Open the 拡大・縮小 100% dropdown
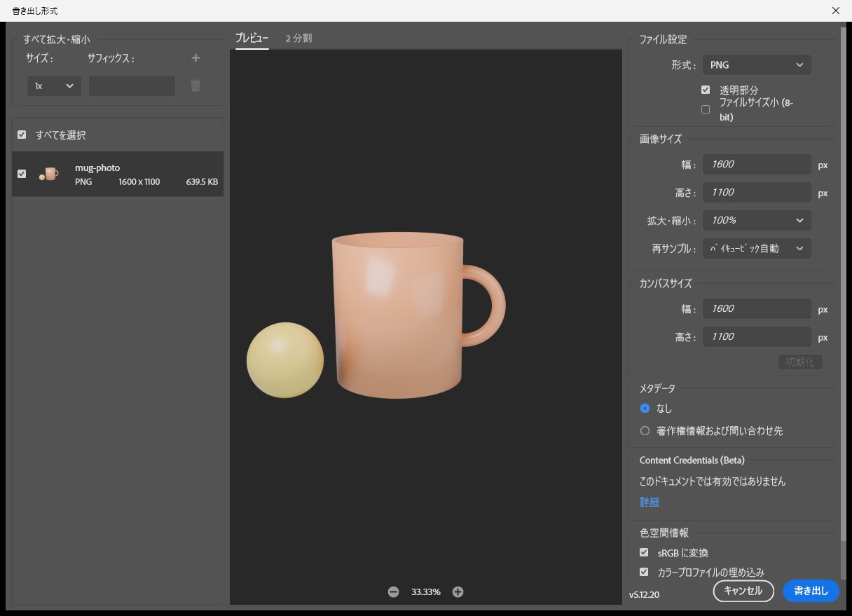852x616 pixels. coord(757,220)
